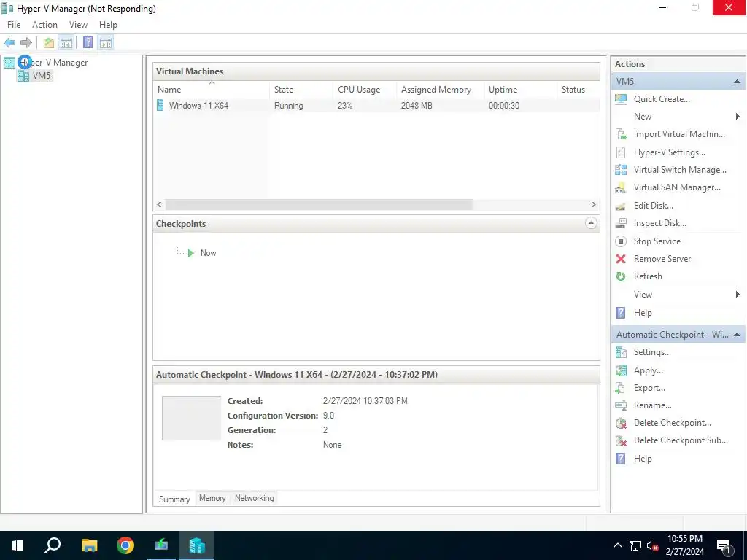
Task: Click the Stop Service circle icon
Action: tap(621, 241)
